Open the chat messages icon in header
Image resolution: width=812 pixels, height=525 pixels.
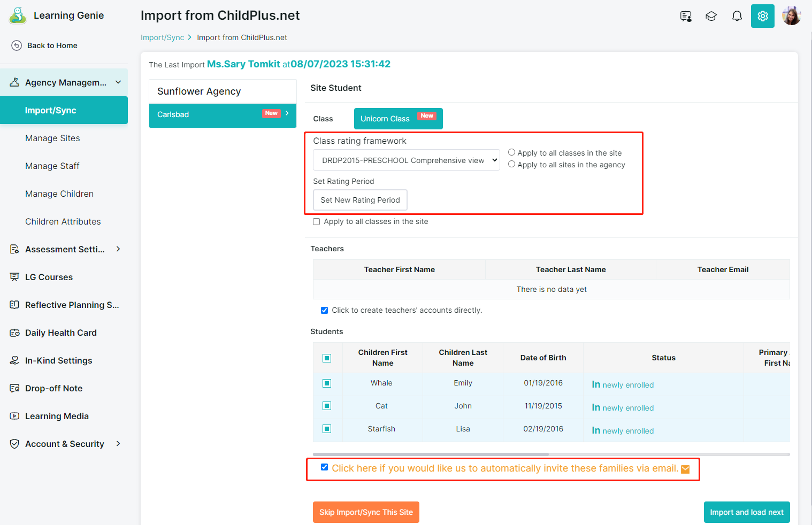[686, 16]
